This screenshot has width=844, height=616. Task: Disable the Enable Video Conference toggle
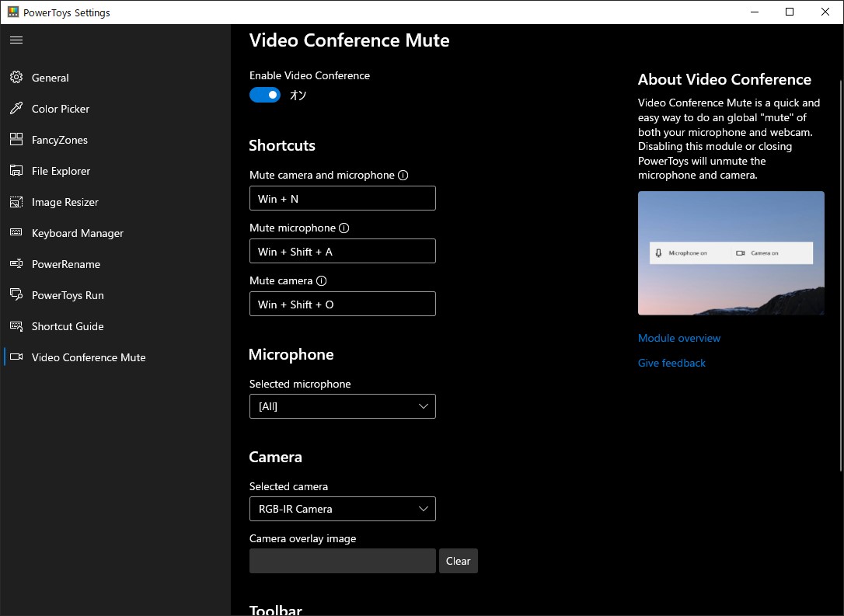point(265,95)
